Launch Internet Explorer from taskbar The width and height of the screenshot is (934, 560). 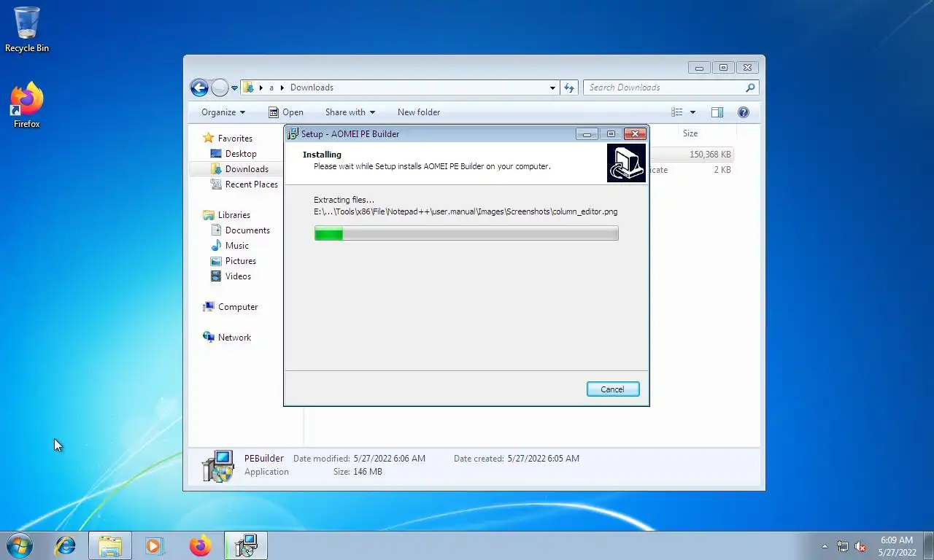pos(66,545)
